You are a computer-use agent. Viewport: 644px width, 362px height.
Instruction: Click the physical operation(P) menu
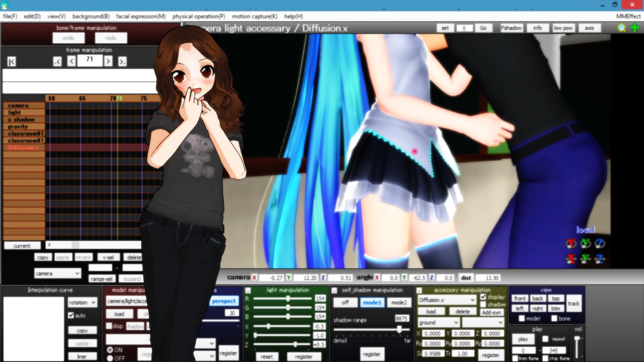point(198,16)
